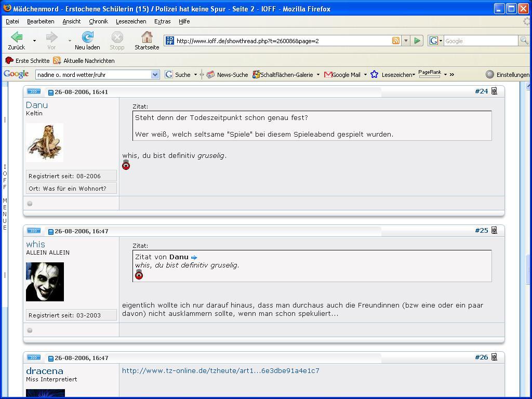Open the Bearbeiten menu

coord(41,21)
